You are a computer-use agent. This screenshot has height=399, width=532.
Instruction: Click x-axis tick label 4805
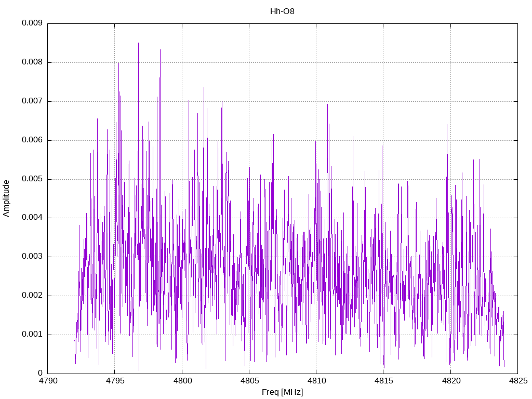[249, 381]
